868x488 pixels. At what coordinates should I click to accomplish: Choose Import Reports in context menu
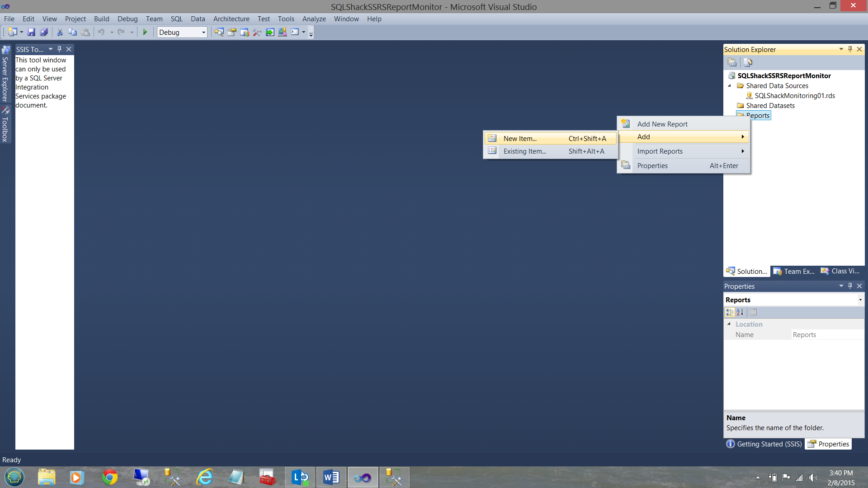tap(660, 151)
